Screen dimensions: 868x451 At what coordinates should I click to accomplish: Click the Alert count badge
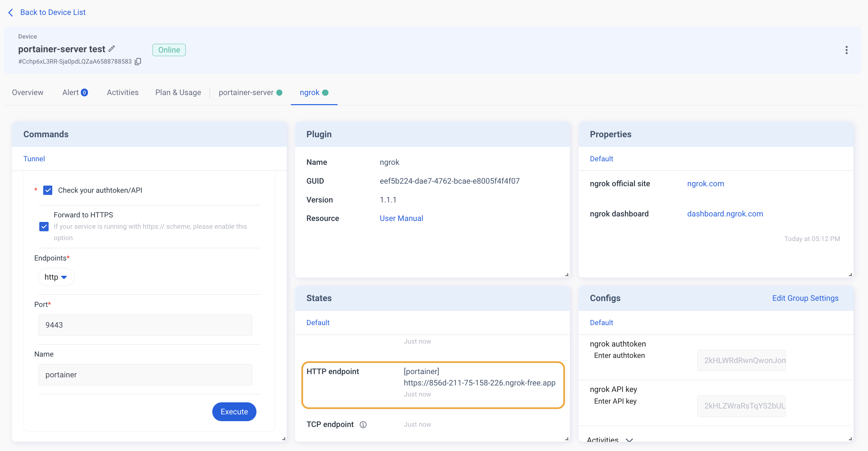pyautogui.click(x=85, y=92)
